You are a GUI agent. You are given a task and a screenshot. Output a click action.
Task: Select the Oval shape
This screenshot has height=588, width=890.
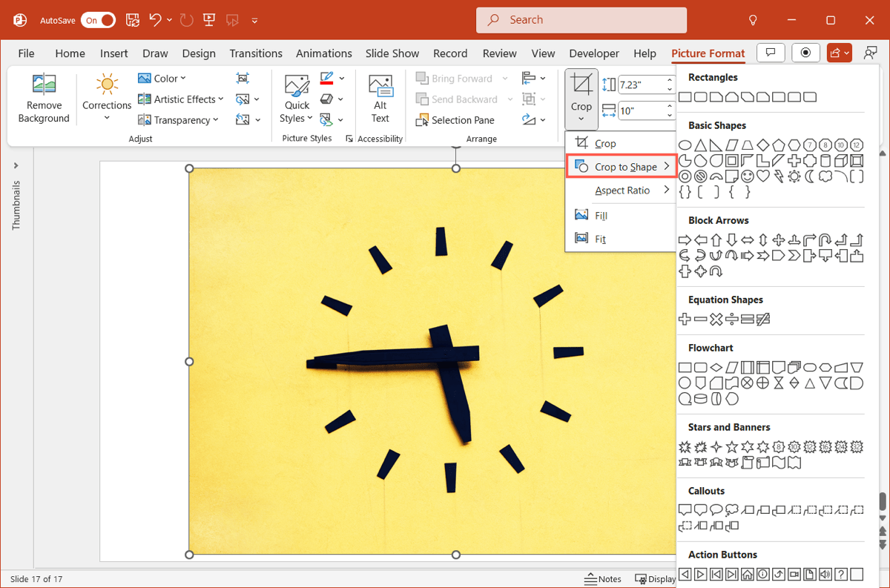685,145
